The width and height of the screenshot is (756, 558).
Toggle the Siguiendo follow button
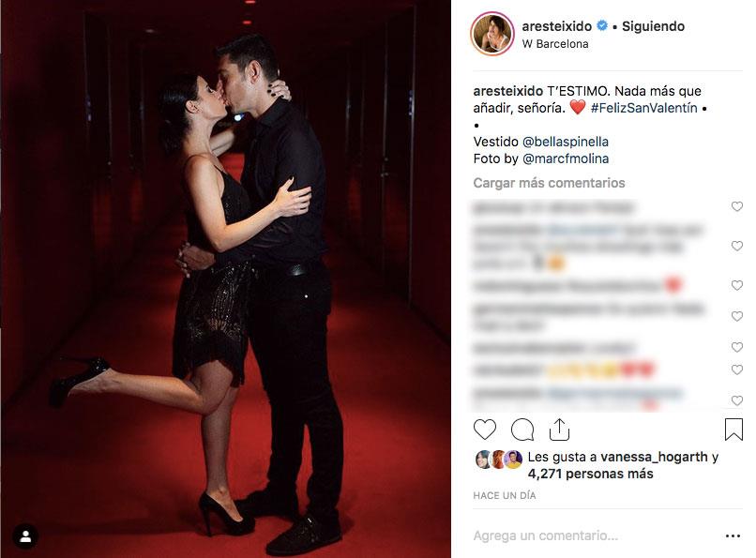click(x=653, y=26)
